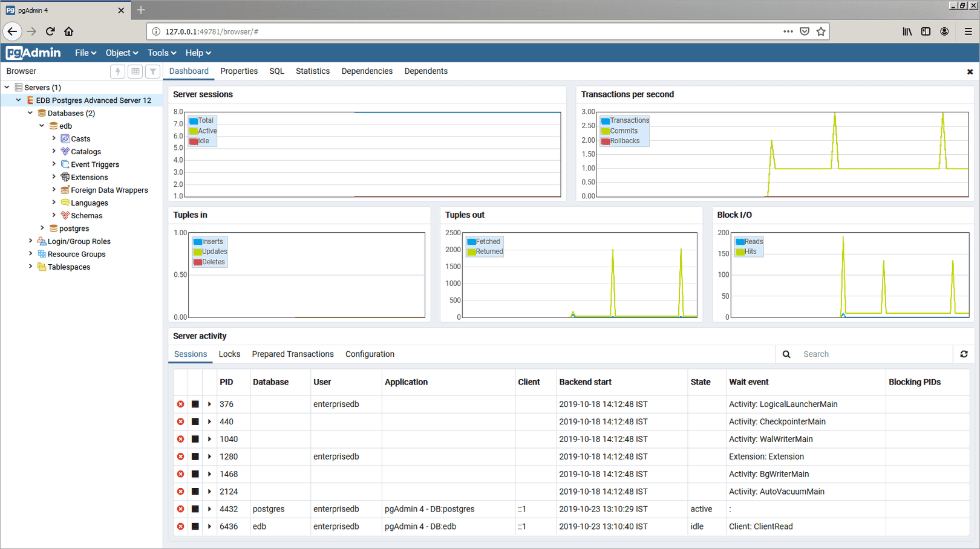Refresh the server activity panel
Screen dimensions: 980x549
[964, 354]
